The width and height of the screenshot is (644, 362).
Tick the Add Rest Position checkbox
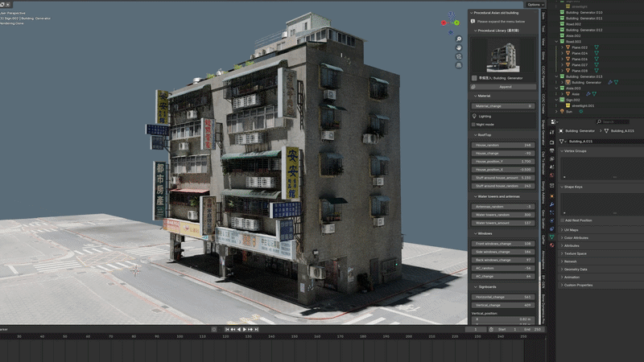tap(562, 220)
